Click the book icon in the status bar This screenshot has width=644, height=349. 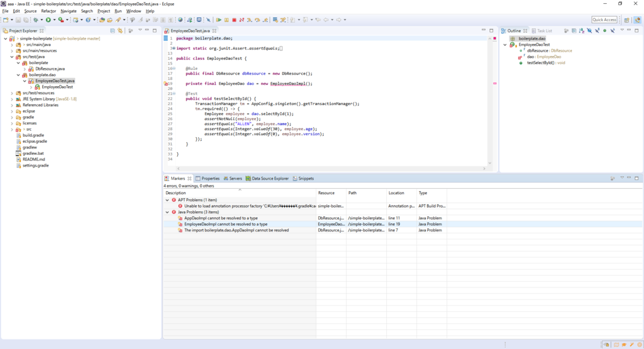(616, 345)
